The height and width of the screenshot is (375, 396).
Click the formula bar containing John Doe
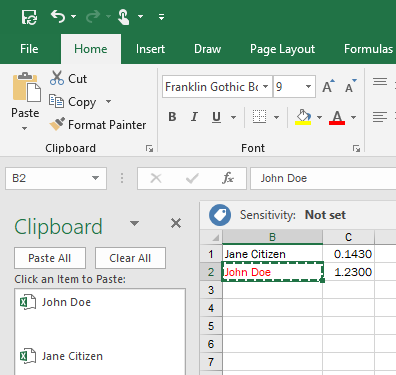pos(323,178)
